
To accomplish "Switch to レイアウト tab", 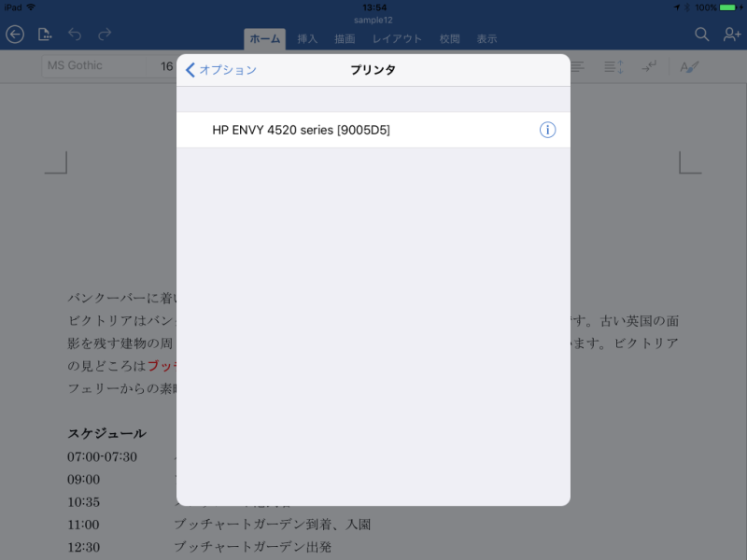I will tap(398, 39).
